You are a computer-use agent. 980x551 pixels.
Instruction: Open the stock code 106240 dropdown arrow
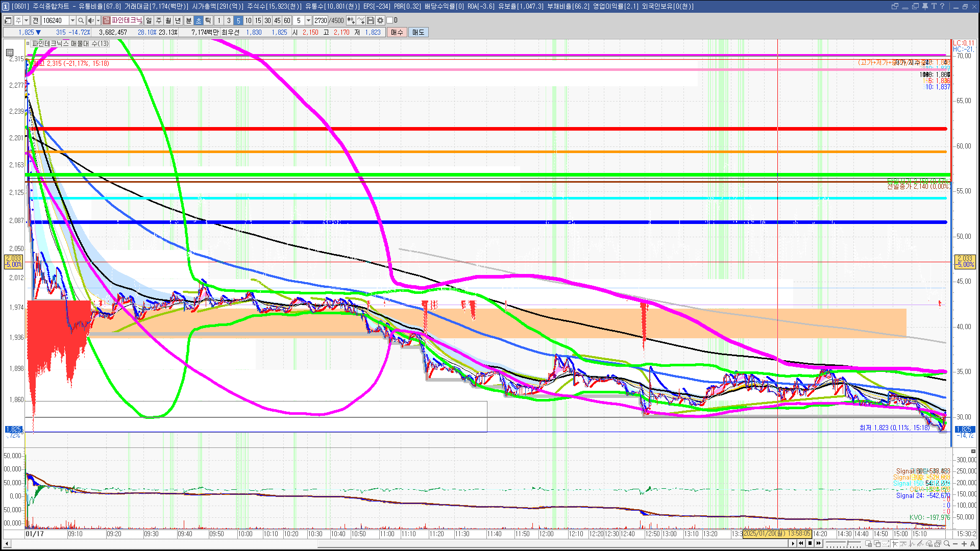[x=72, y=20]
